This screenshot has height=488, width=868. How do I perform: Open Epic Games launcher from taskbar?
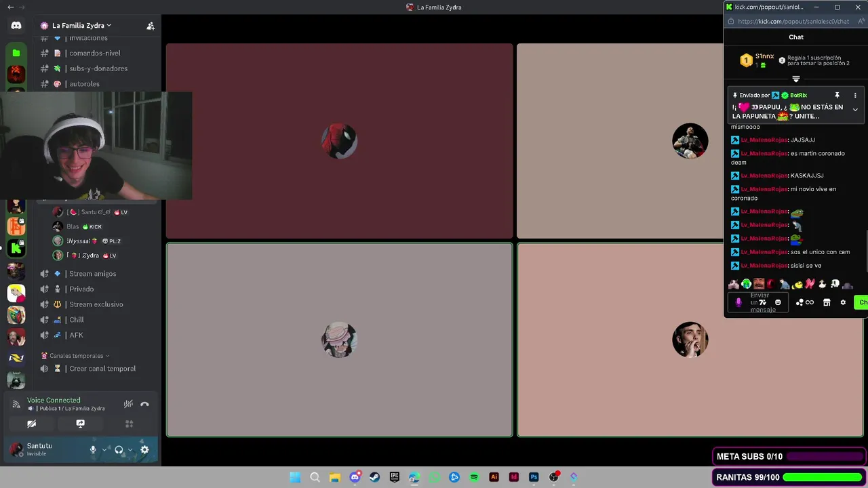pos(395,477)
